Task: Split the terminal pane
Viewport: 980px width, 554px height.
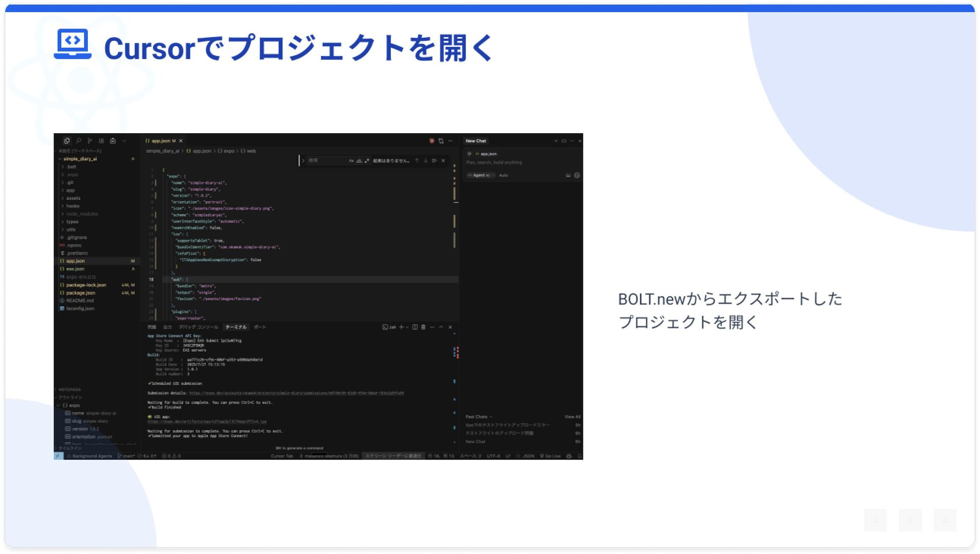Action: point(415,327)
